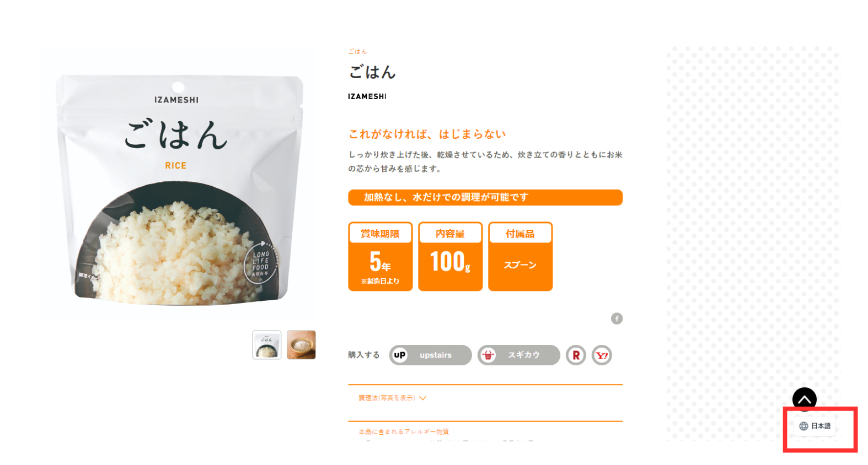The height and width of the screenshot is (465, 868).
Task: Click the globe icon beside 日本語
Action: [x=803, y=426]
